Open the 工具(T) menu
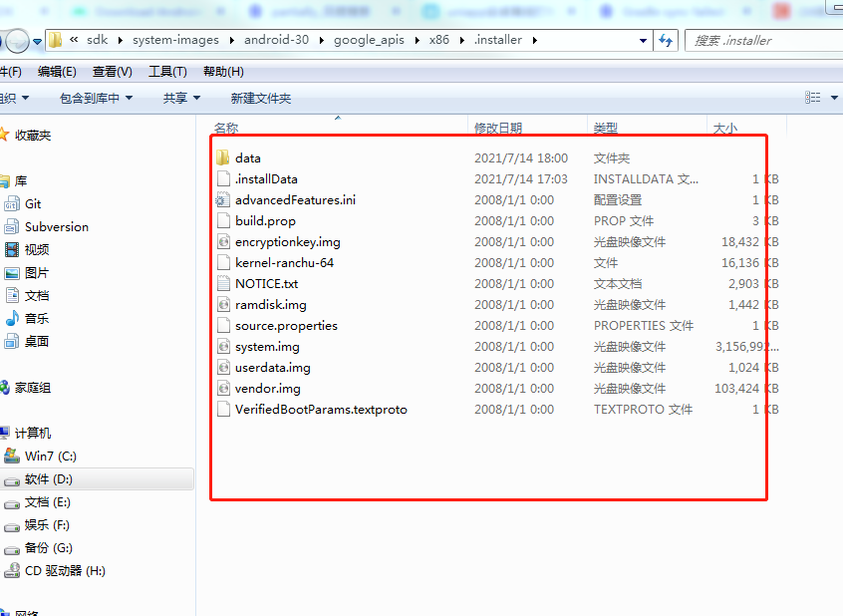The height and width of the screenshot is (616, 843). pyautogui.click(x=167, y=71)
